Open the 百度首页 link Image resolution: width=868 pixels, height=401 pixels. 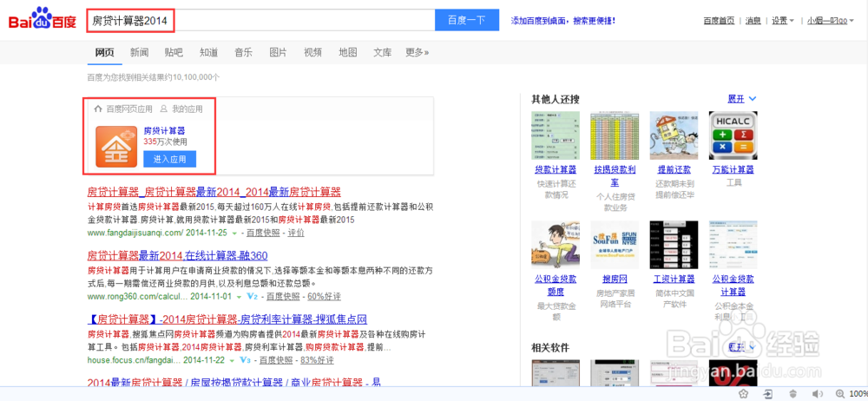(x=719, y=21)
